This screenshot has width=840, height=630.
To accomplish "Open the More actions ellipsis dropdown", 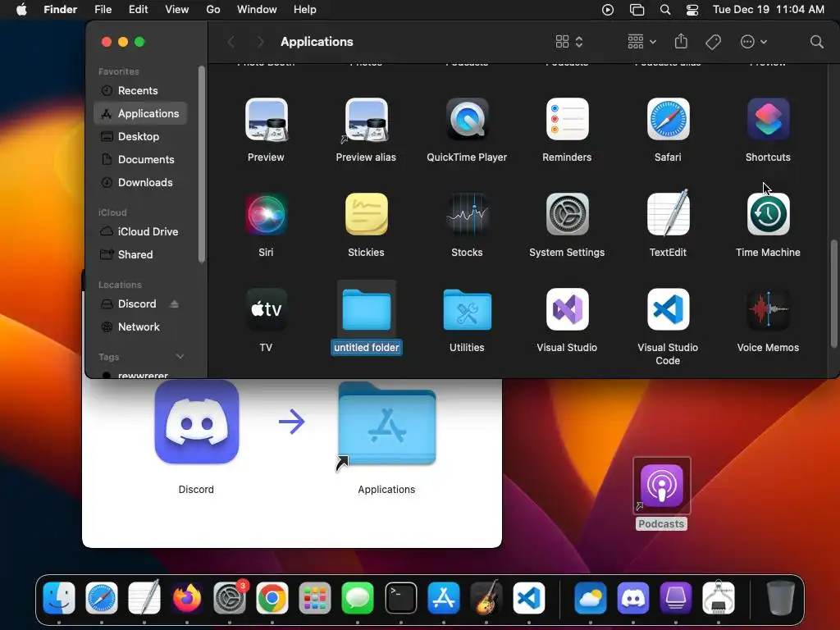I will point(753,42).
